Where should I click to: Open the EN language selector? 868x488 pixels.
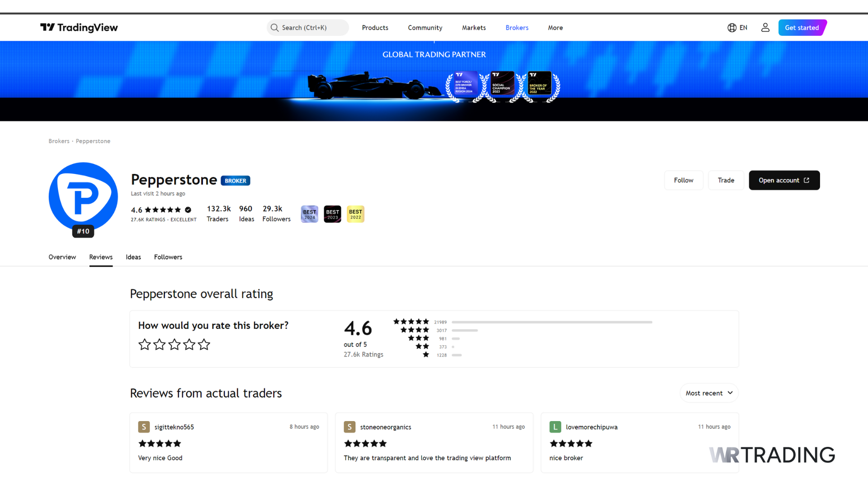tap(737, 28)
